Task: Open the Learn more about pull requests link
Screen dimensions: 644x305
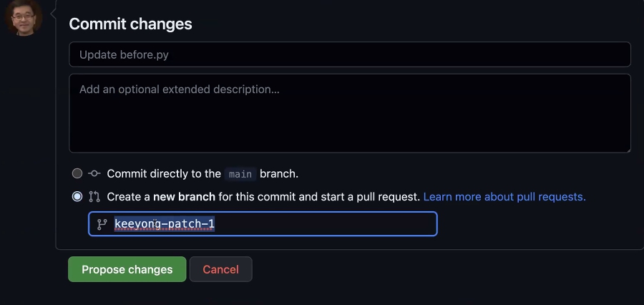Action: [x=504, y=196]
